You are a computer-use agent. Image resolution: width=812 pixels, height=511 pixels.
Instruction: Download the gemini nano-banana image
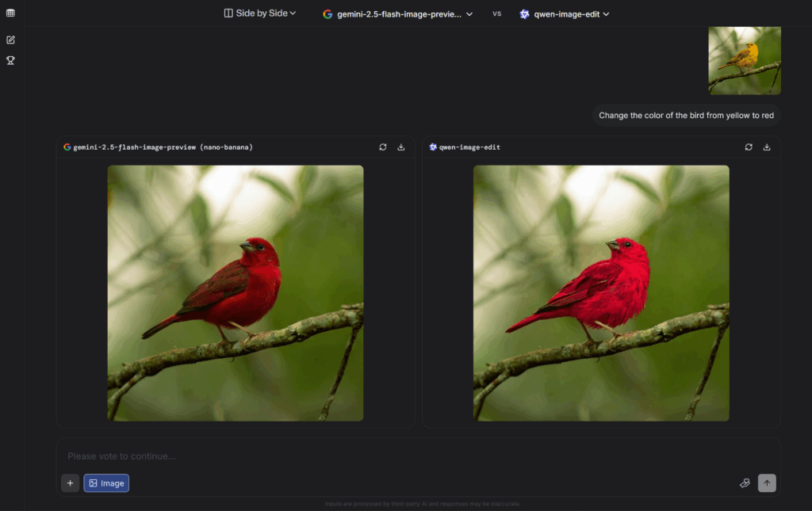[x=401, y=147]
